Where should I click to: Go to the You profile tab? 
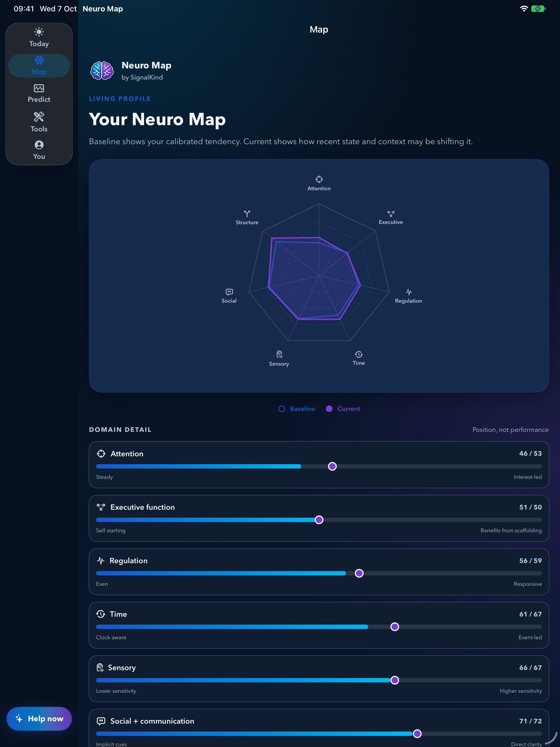39,150
